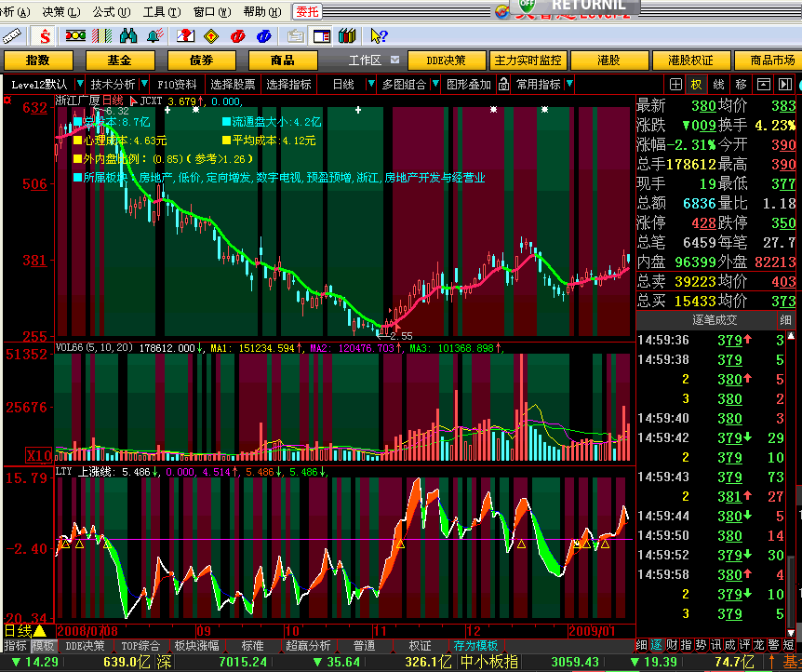802x672 pixels.
Task: Open the Level2默认 dropdown arrow
Action: pos(80,84)
